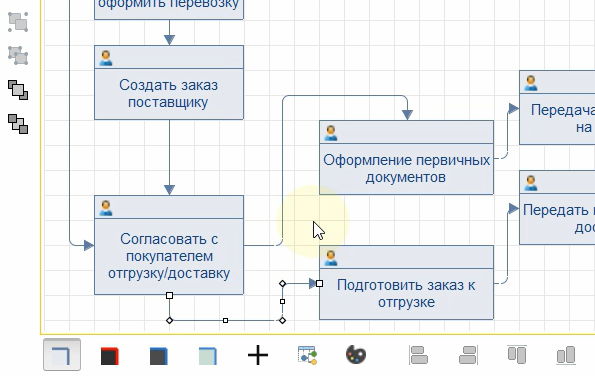595x379 pixels.
Task: Click the bring to front icon
Action: click(x=18, y=90)
